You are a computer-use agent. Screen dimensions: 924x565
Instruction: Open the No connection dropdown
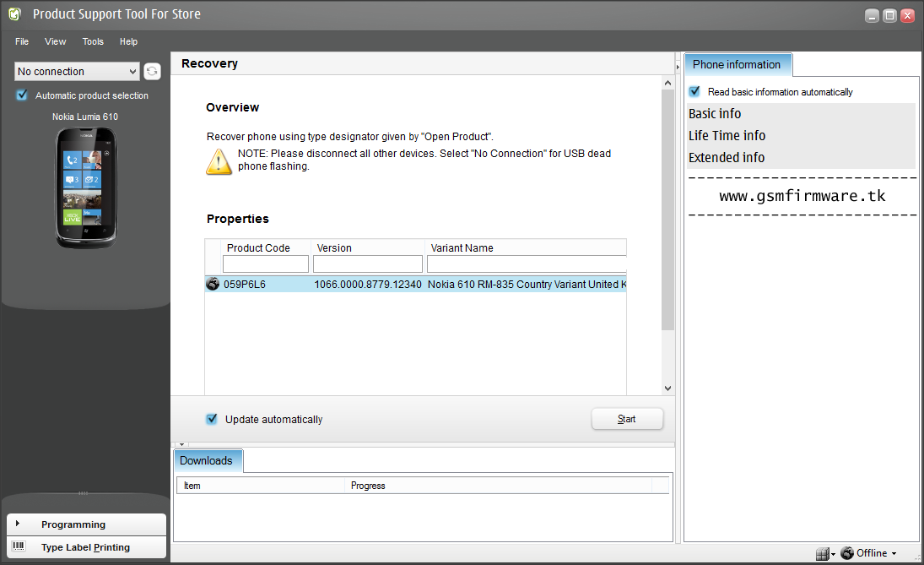point(77,71)
